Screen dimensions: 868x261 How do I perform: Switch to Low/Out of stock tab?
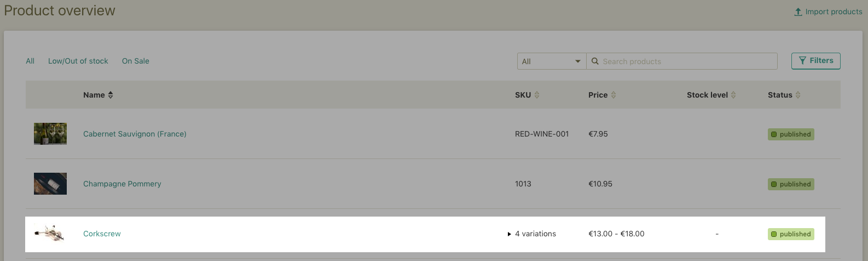point(78,61)
